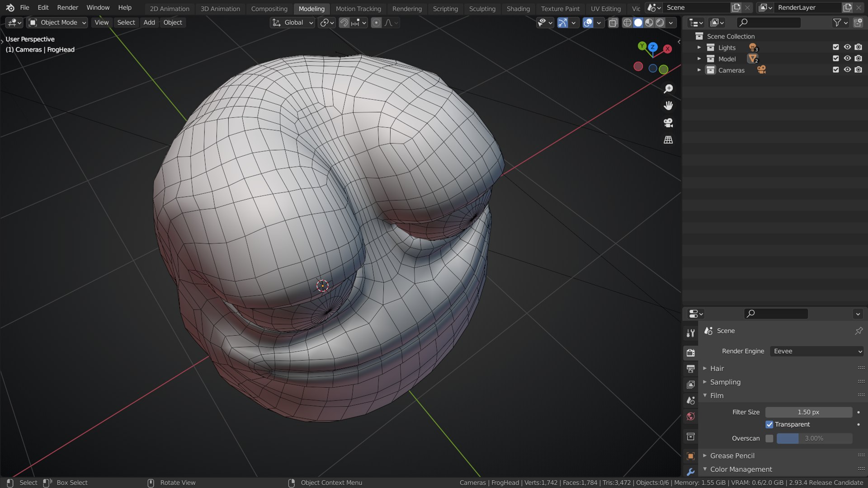Open the viewport editor type selector
This screenshot has width=868, height=488.
click(x=14, y=23)
